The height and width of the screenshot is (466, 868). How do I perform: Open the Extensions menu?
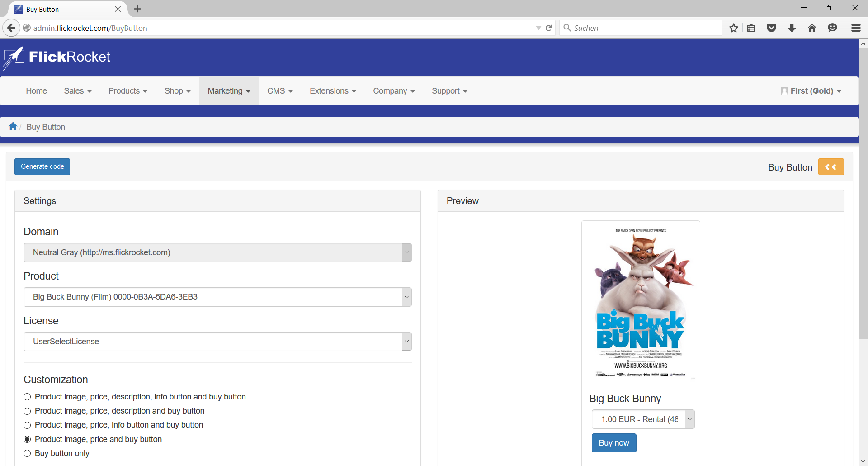coord(333,91)
